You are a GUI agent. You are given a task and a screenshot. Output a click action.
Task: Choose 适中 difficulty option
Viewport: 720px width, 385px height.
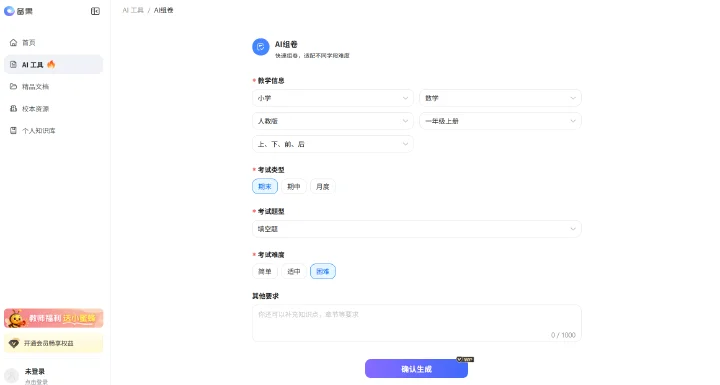(x=293, y=272)
